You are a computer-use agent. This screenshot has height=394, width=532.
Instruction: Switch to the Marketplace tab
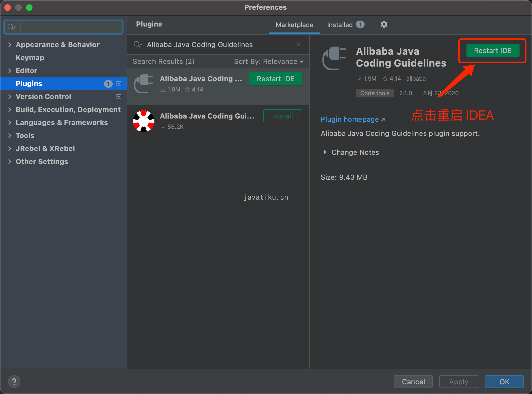point(294,25)
